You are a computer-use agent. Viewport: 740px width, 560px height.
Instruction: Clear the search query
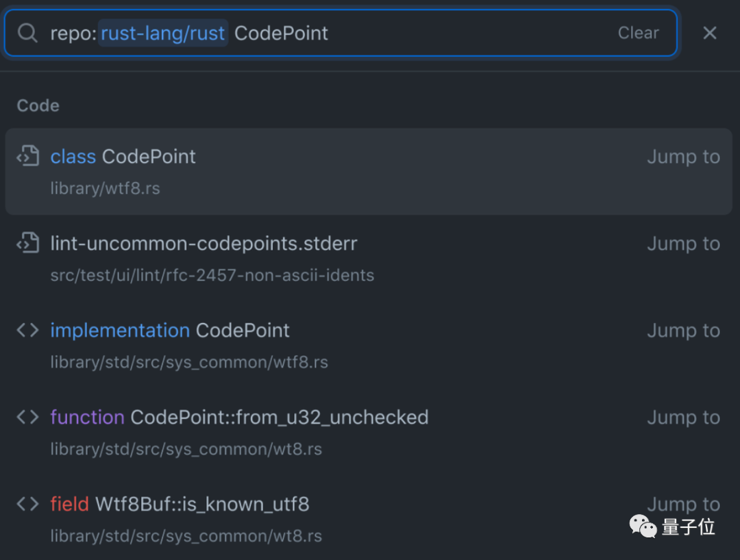click(x=638, y=33)
